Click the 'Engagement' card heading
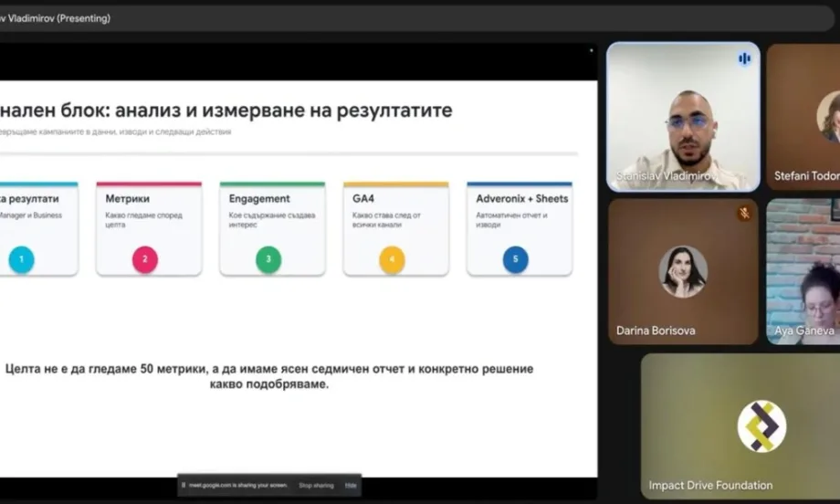This screenshot has height=504, width=840. pos(259,199)
